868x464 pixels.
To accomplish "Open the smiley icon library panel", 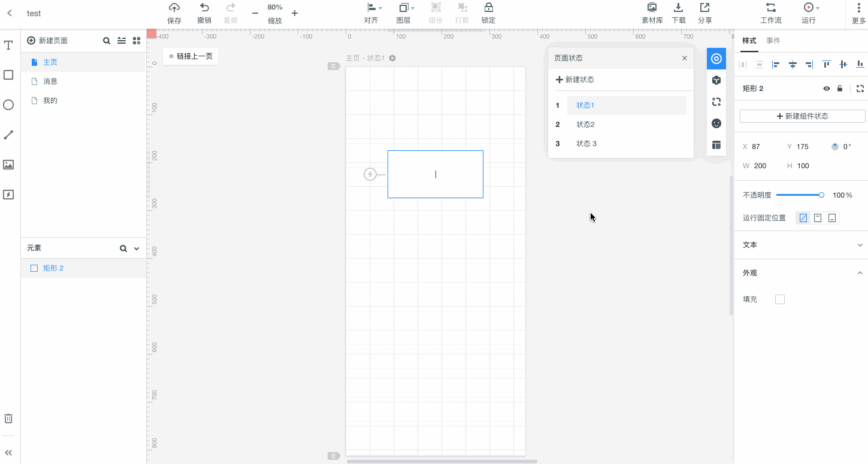I will tap(716, 123).
